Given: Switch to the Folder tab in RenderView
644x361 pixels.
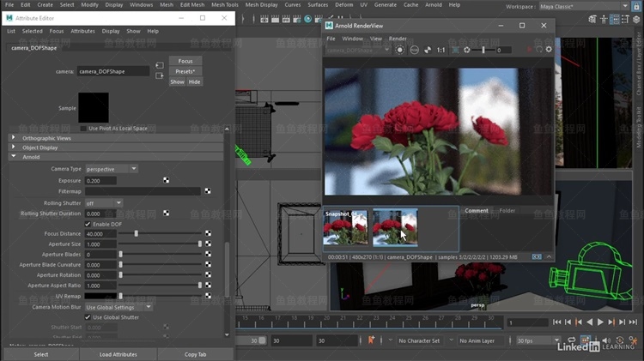Looking at the screenshot, I should pos(507,210).
